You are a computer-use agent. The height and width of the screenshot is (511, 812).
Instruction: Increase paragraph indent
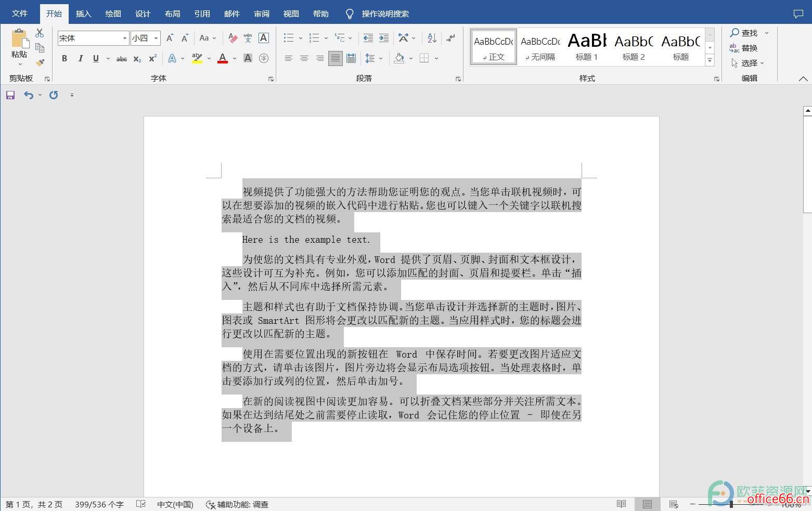click(x=384, y=38)
